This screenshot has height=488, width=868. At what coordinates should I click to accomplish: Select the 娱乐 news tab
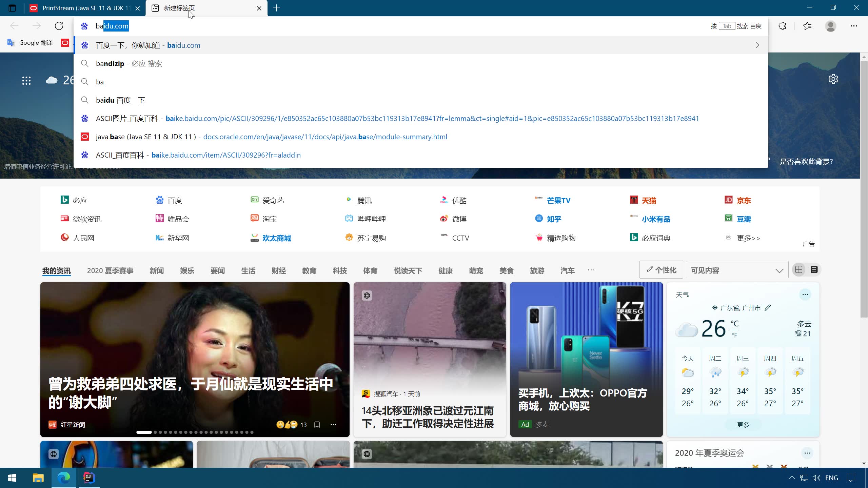point(187,270)
